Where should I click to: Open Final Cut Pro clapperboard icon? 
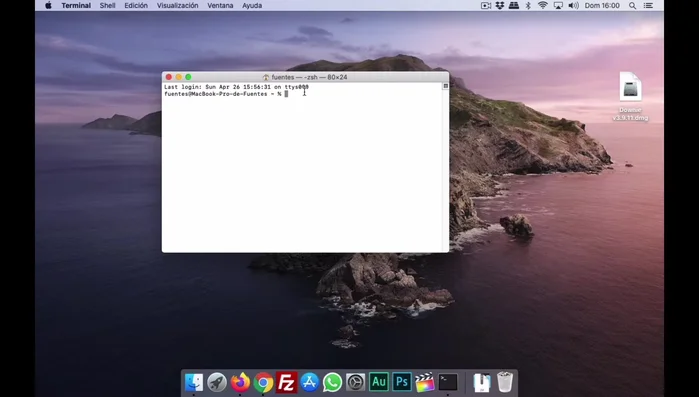coord(425,382)
